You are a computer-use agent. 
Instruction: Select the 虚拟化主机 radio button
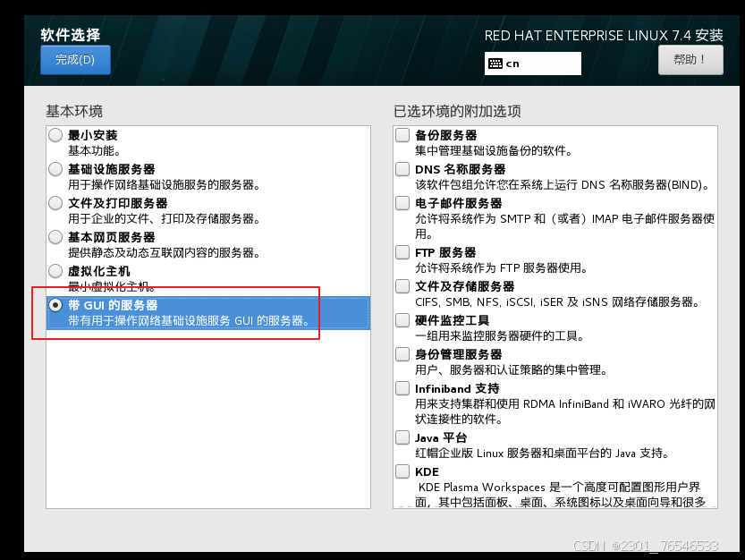tap(55, 271)
